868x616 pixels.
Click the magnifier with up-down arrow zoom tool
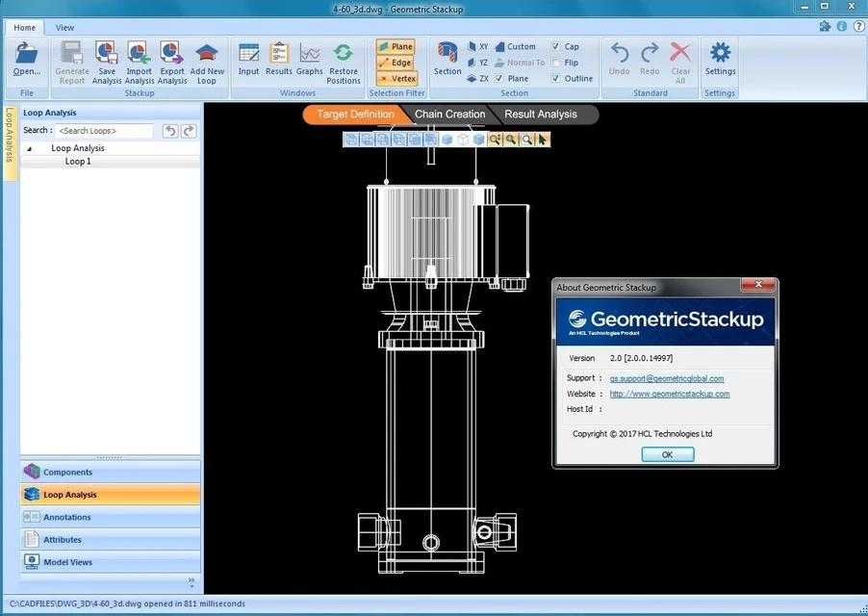click(x=495, y=140)
